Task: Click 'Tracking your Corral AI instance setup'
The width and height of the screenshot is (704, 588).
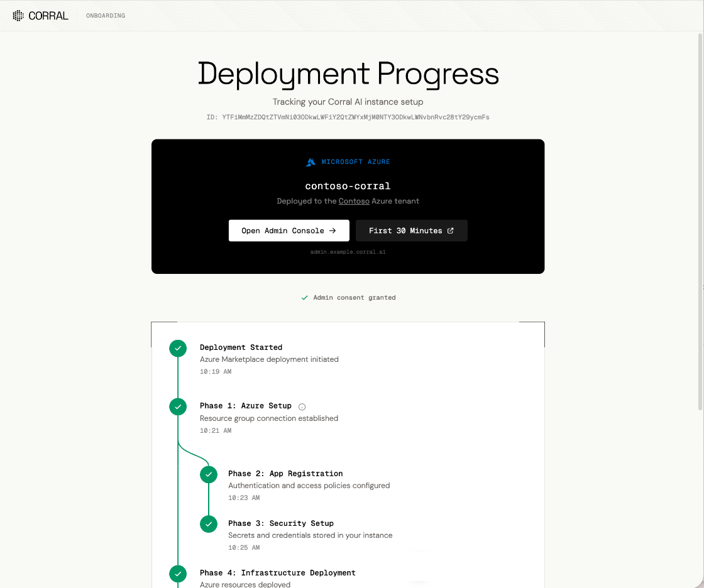Action: [348, 102]
